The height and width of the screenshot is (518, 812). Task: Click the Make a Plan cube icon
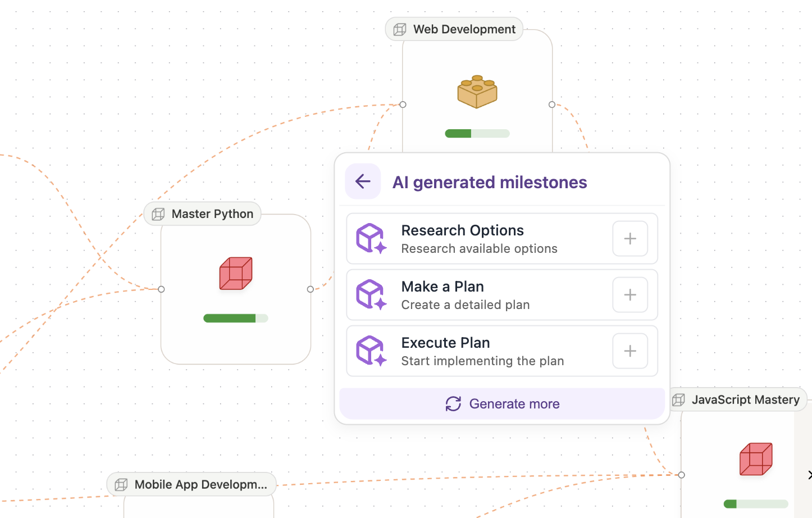[x=371, y=295]
